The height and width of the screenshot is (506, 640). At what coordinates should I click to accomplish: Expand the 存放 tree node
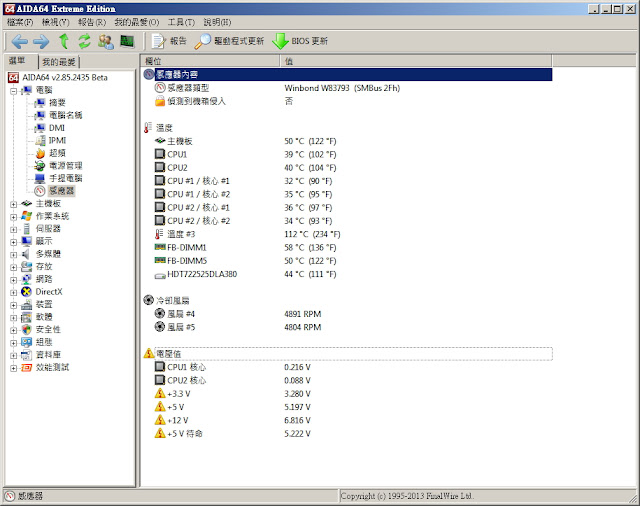pos(13,267)
